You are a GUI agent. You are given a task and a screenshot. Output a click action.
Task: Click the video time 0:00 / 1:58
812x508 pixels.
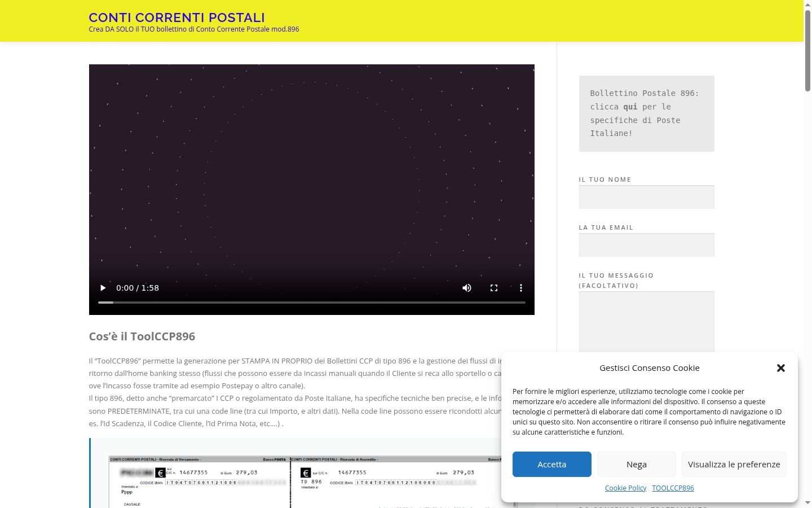[x=138, y=288]
